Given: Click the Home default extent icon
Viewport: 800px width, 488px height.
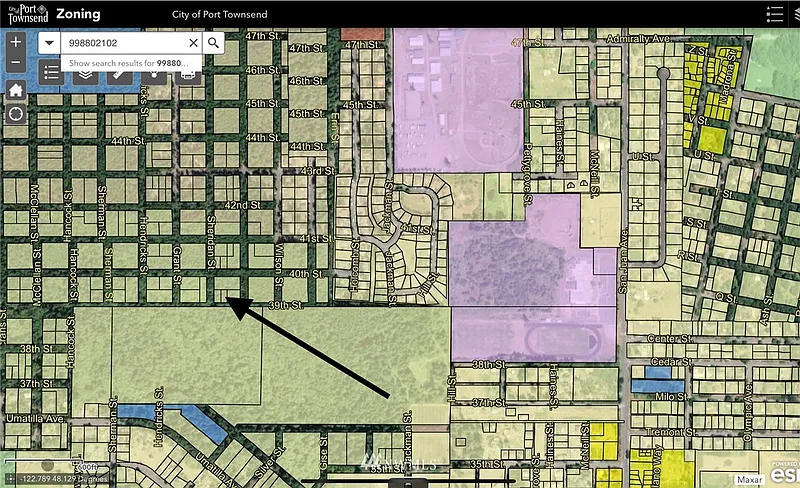Looking at the screenshot, I should (16, 89).
